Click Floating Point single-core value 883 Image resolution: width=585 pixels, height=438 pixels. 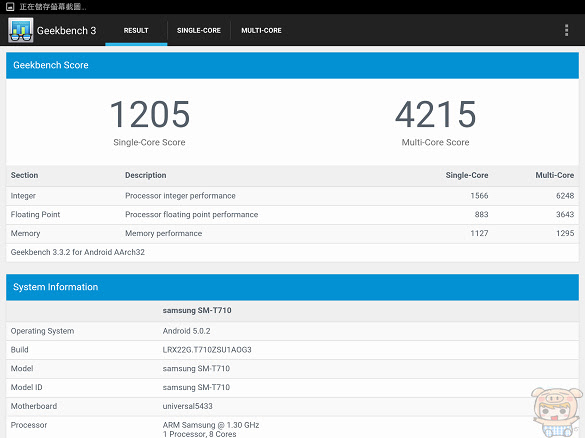481,215
